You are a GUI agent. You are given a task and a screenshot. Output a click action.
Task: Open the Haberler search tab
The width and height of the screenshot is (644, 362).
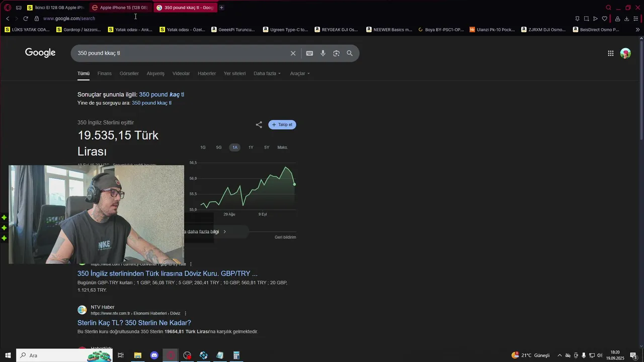point(207,73)
